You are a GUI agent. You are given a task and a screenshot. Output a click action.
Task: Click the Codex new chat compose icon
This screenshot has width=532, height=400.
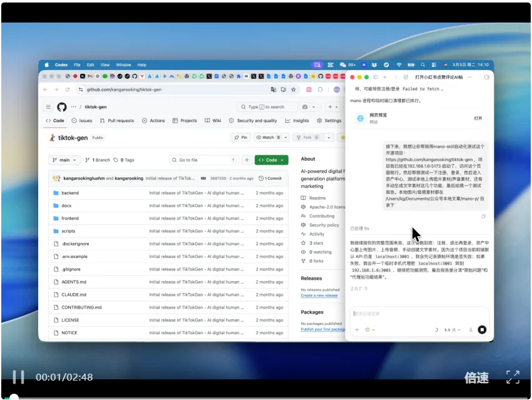(x=406, y=77)
